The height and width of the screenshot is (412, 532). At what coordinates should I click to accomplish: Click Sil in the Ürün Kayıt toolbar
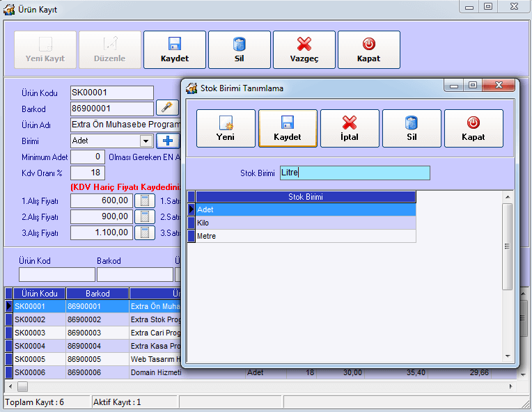pyautogui.click(x=240, y=50)
